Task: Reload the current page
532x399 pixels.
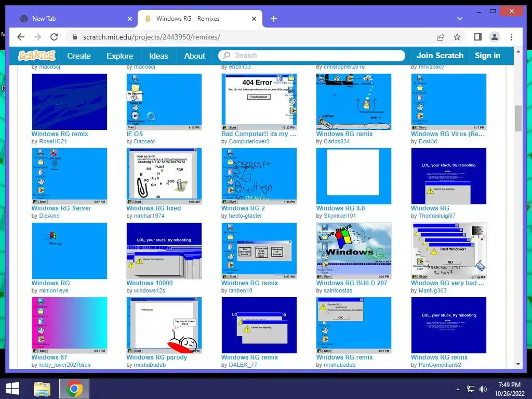Action: coord(54,37)
